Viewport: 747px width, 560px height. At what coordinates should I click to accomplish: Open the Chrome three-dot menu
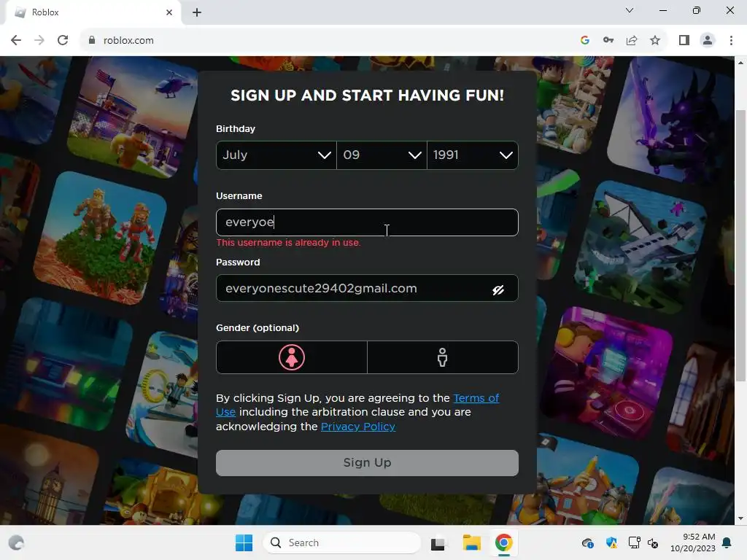click(x=731, y=41)
